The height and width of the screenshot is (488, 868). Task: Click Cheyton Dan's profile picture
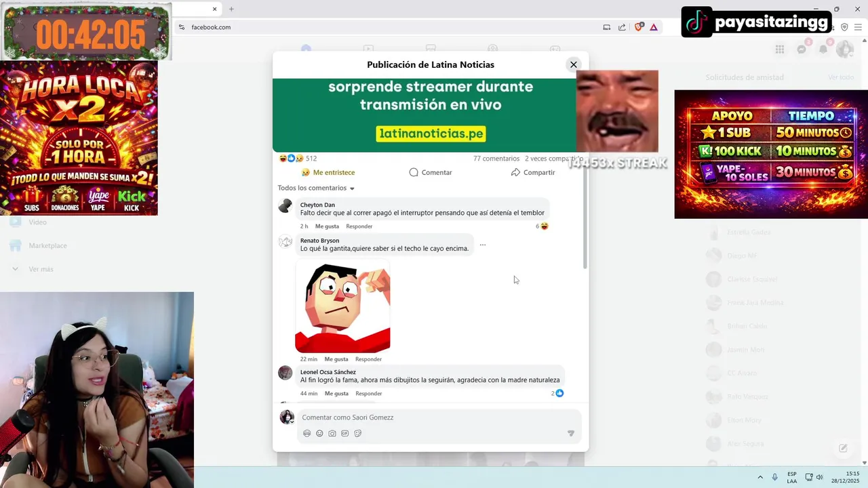(x=285, y=206)
